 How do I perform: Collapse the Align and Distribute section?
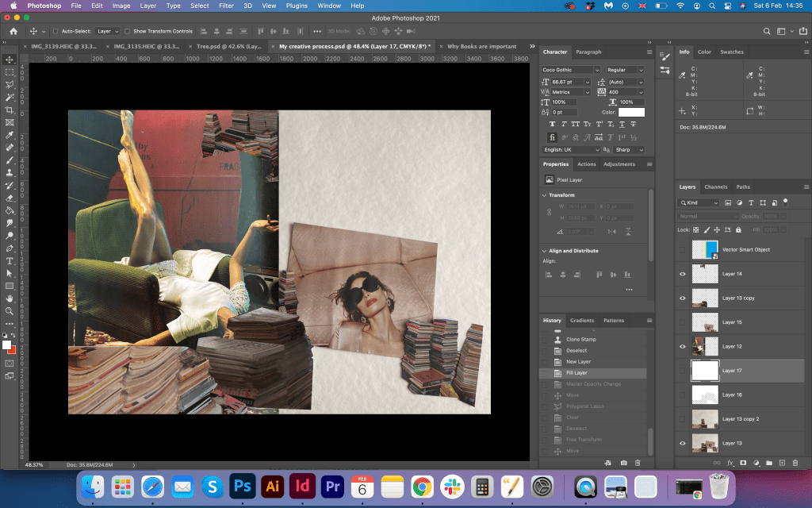[x=544, y=251]
